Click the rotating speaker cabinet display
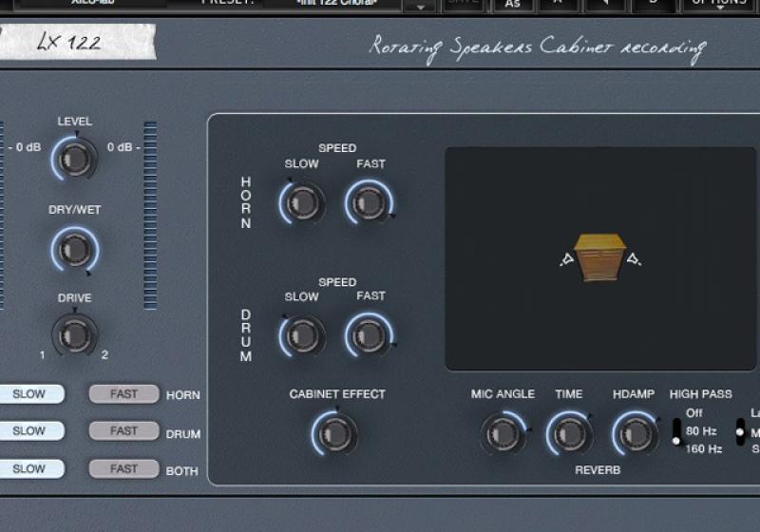Image resolution: width=760 pixels, height=532 pixels. 600,257
